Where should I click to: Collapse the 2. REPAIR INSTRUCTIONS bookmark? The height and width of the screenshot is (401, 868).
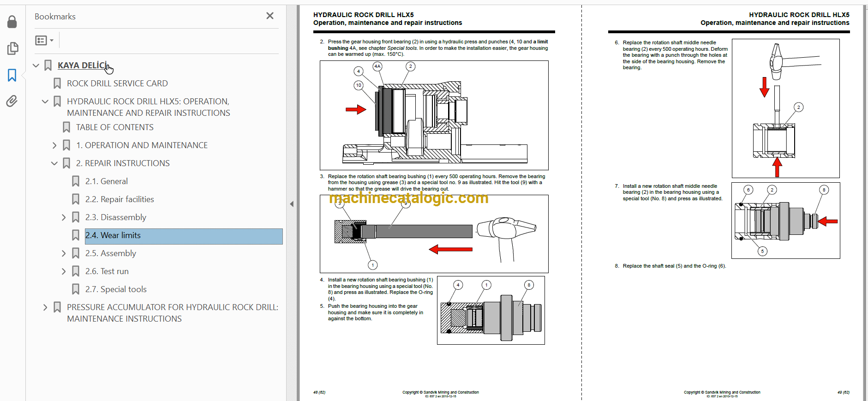[x=54, y=163]
